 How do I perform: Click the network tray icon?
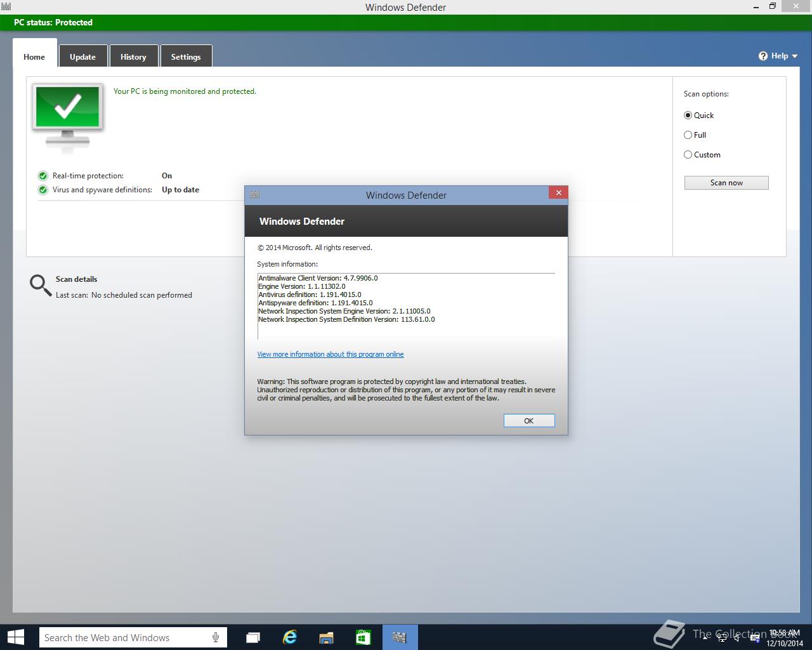click(x=721, y=637)
